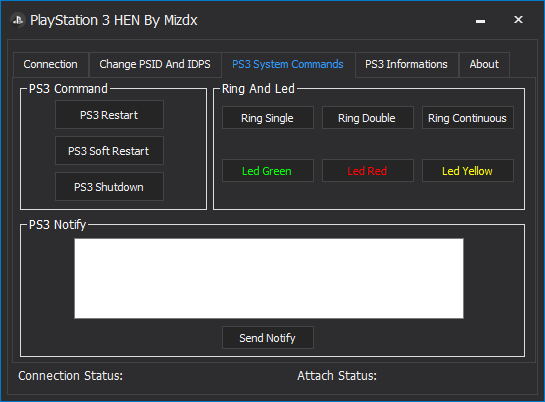Screen dimensions: 545x402
Task: Set the LED to yellow
Action: pyautogui.click(x=467, y=171)
